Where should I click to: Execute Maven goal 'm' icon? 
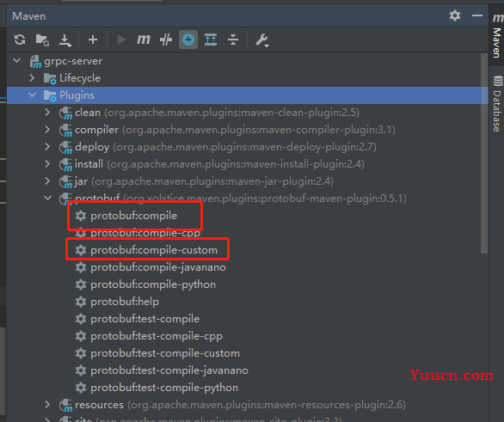tap(144, 40)
